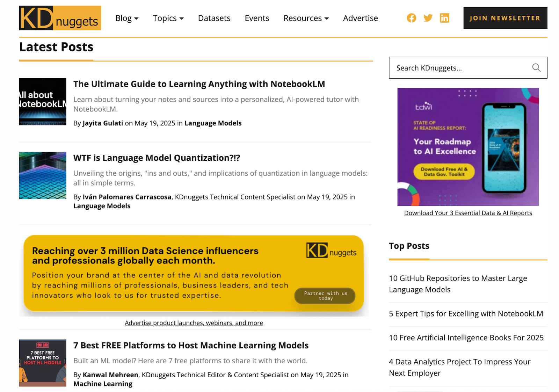Expand the Resources dropdown menu
Viewport: 559px width, 392px height.
[x=306, y=18]
